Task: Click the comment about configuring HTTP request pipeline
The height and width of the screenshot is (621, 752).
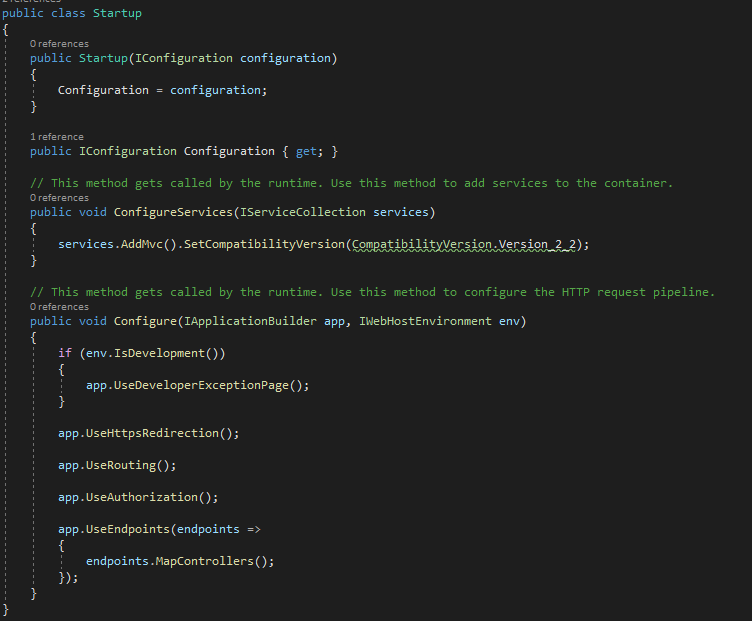Action: [372, 293]
